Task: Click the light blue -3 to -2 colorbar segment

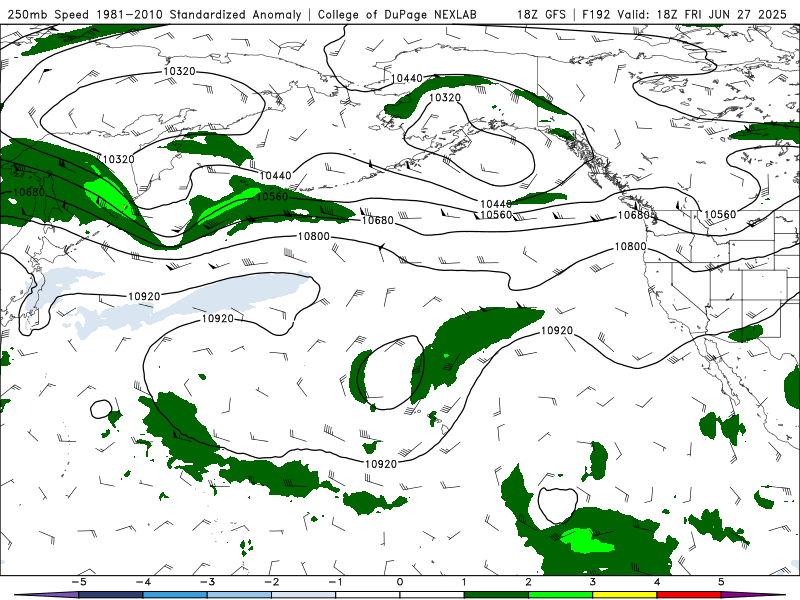Action: tap(239, 595)
